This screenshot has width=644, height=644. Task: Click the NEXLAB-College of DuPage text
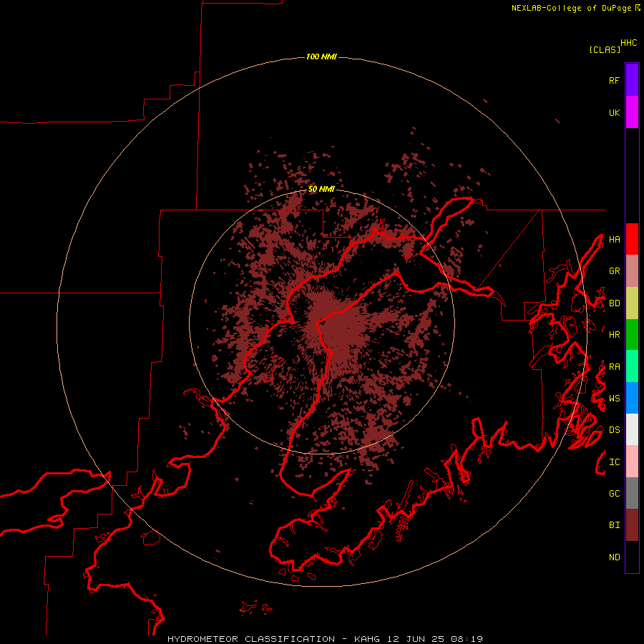point(571,8)
